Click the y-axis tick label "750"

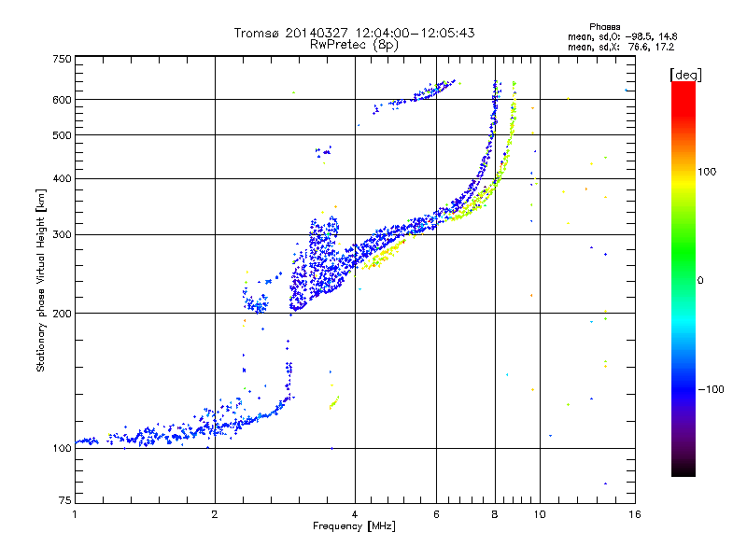coord(62,59)
